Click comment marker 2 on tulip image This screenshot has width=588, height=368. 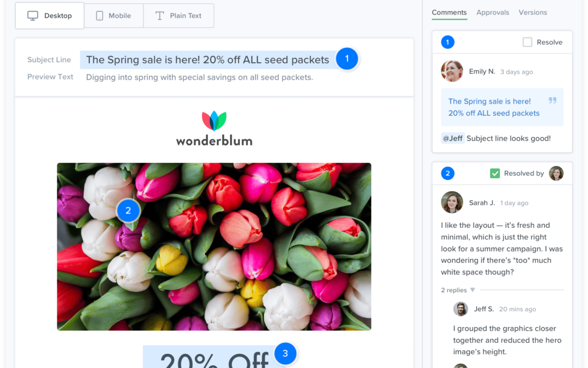(128, 210)
